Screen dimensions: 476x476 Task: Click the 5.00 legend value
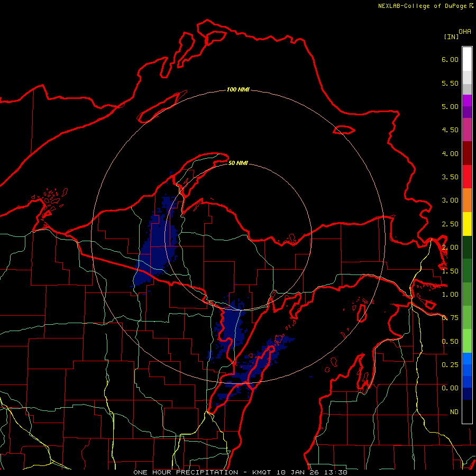tap(450, 106)
